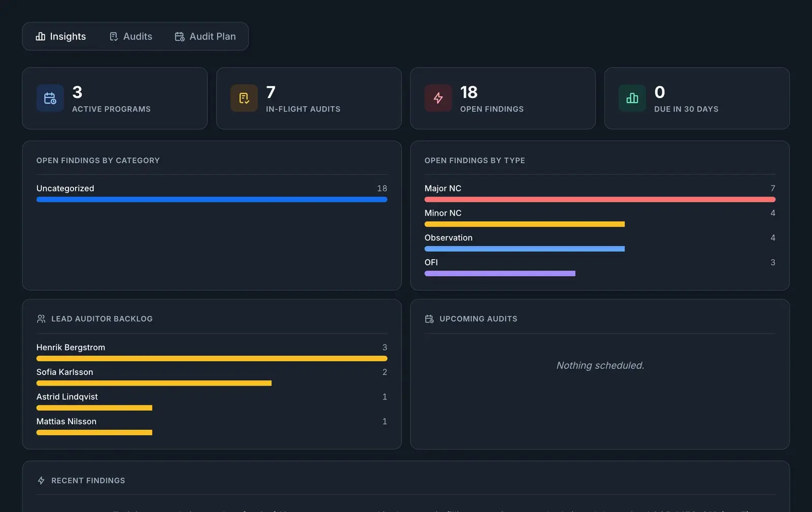This screenshot has width=812, height=512.
Task: Switch to the Insights tab
Action: tap(61, 37)
